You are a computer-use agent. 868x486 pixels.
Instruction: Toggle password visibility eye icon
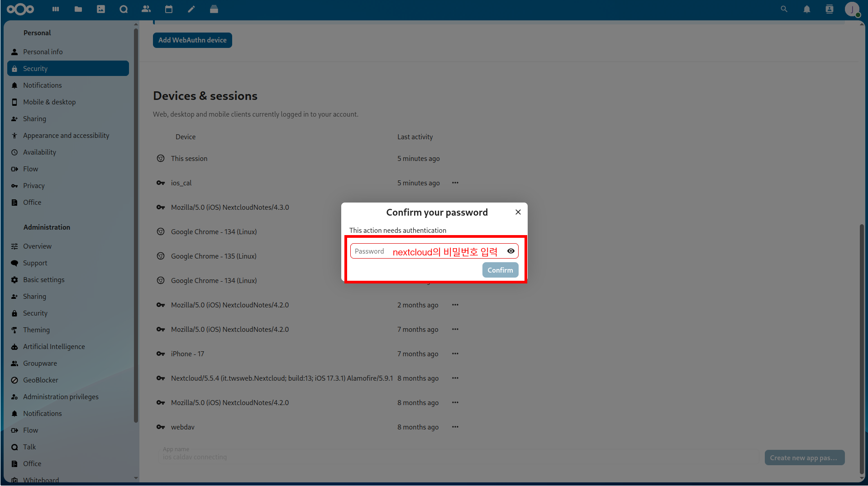pyautogui.click(x=510, y=251)
